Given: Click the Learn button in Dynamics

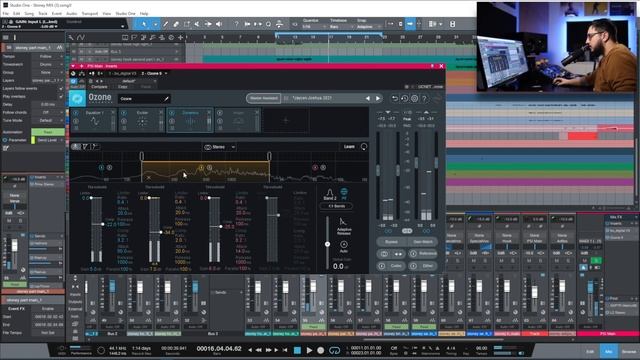Looking at the screenshot, I should 349,147.
